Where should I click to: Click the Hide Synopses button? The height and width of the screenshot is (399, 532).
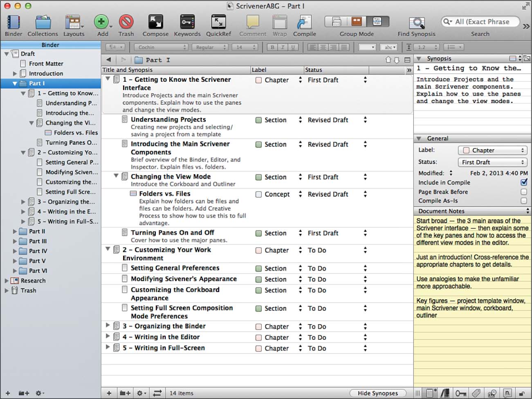pyautogui.click(x=378, y=393)
